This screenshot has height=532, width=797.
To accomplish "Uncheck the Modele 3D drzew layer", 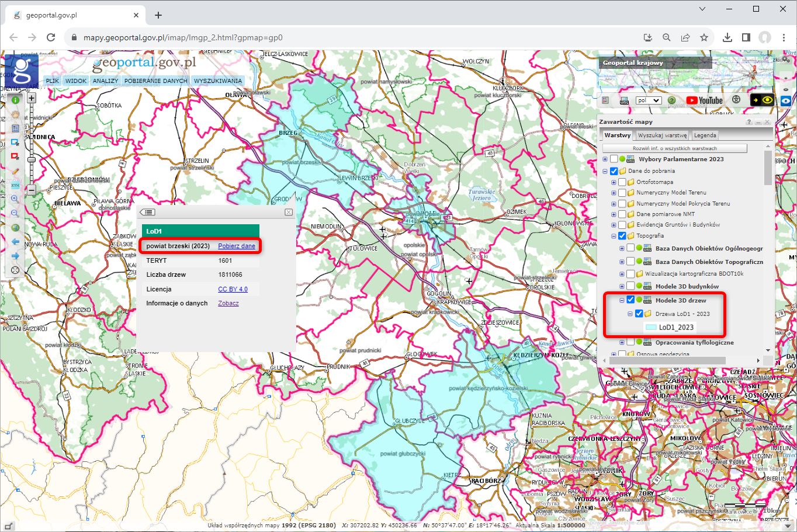I will tap(630, 300).
